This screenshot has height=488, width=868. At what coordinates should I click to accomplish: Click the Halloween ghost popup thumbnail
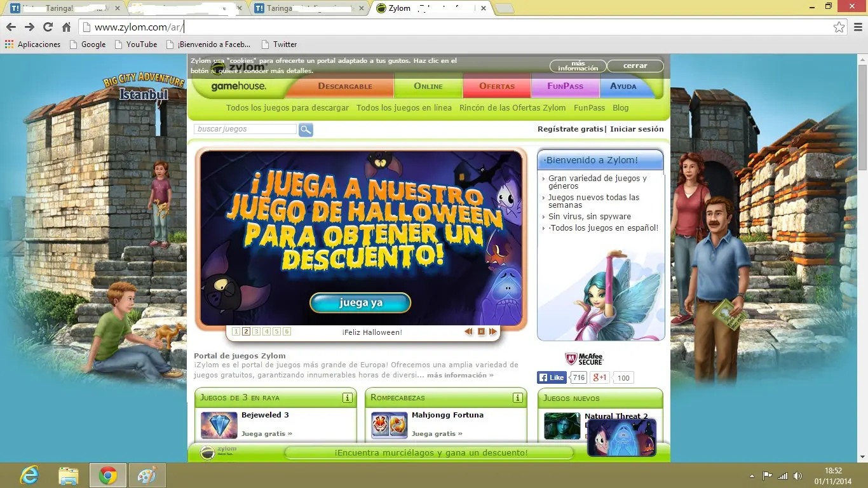coord(621,437)
